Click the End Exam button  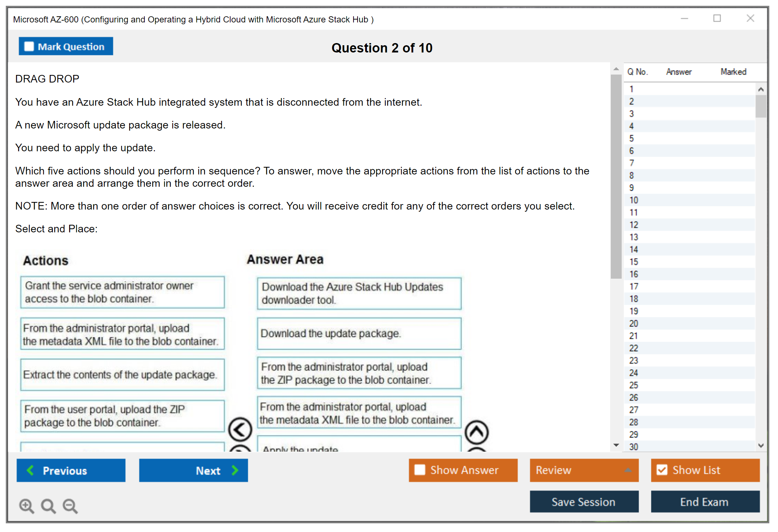click(705, 502)
